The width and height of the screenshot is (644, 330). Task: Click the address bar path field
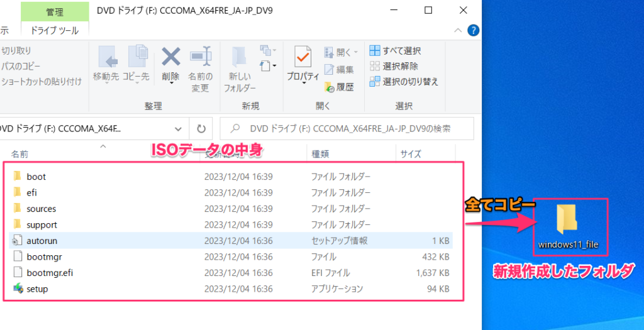[84, 129]
